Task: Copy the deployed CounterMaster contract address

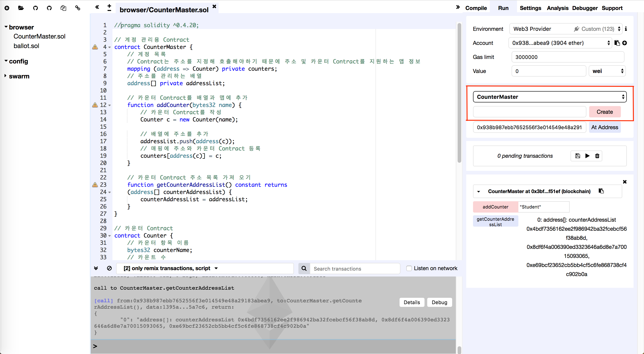Action: [601, 191]
